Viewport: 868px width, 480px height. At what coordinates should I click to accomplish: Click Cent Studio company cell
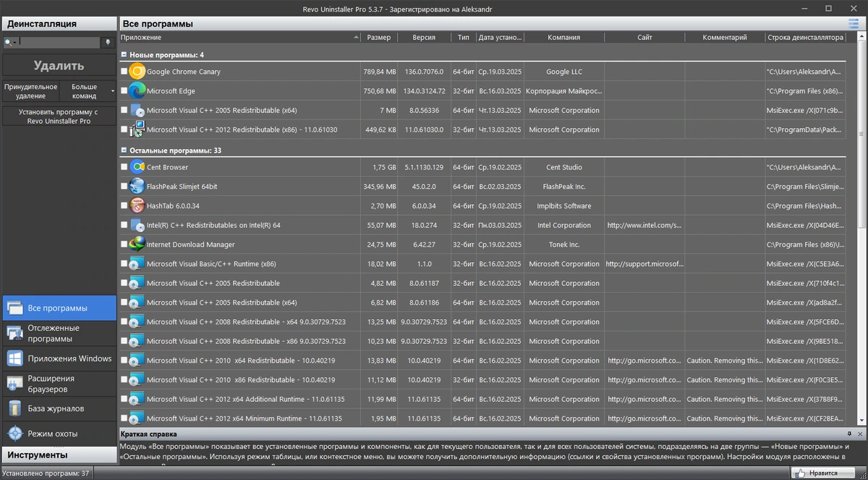coord(564,167)
